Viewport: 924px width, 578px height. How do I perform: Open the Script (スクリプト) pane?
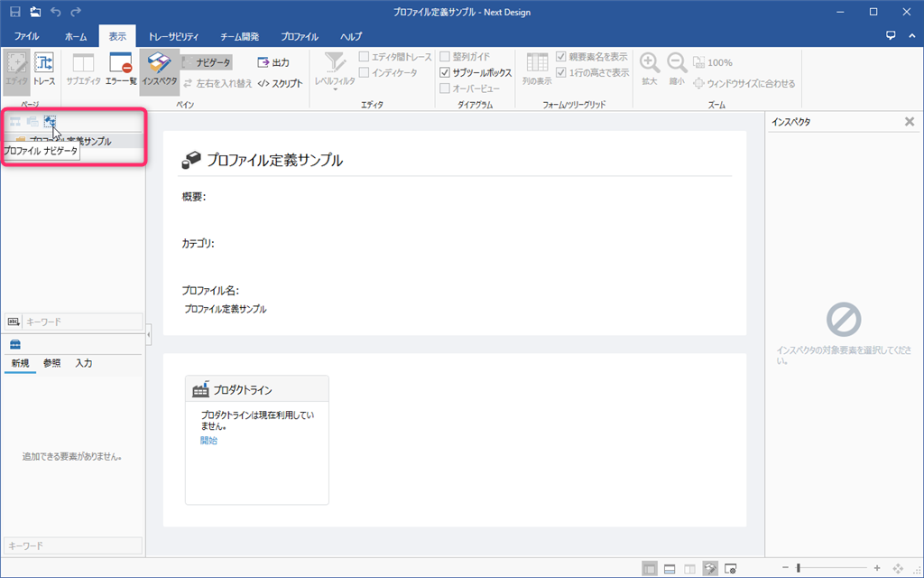280,83
